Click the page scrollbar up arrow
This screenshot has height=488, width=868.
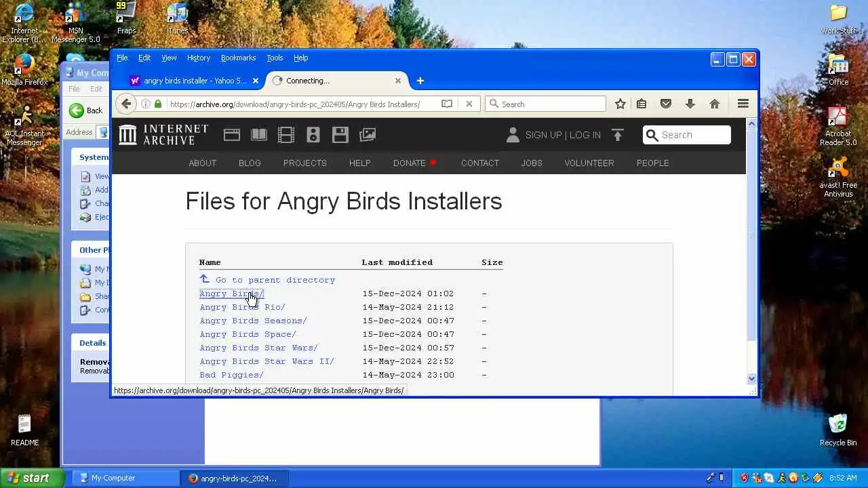coord(751,124)
